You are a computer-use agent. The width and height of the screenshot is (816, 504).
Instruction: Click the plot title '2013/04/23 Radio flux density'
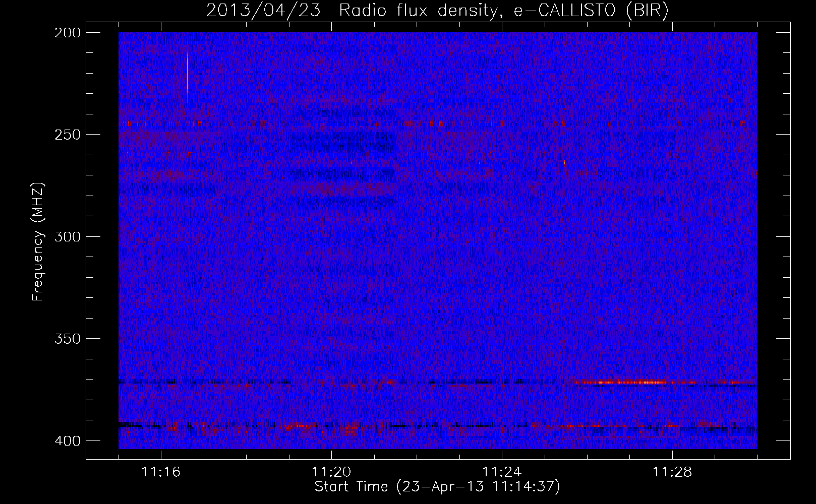click(437, 11)
